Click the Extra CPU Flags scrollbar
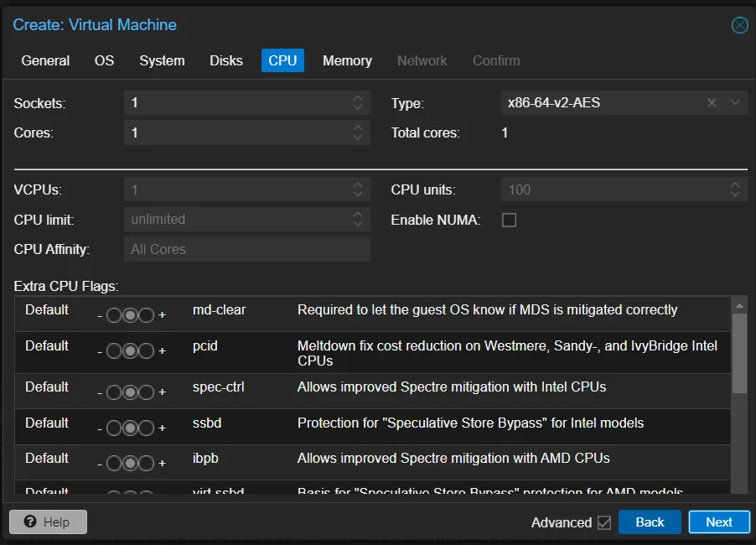The image size is (756, 545). [740, 352]
